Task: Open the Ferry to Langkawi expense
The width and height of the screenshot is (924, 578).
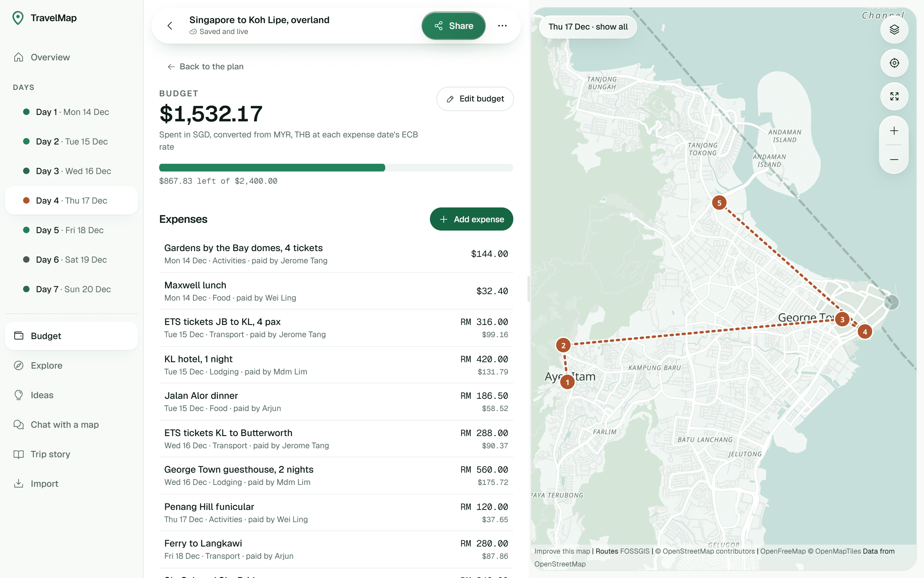Action: click(x=336, y=549)
